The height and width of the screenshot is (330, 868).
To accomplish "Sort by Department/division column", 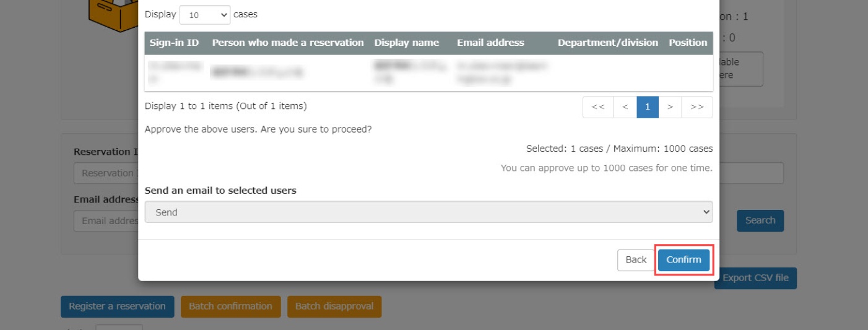I will 607,43.
